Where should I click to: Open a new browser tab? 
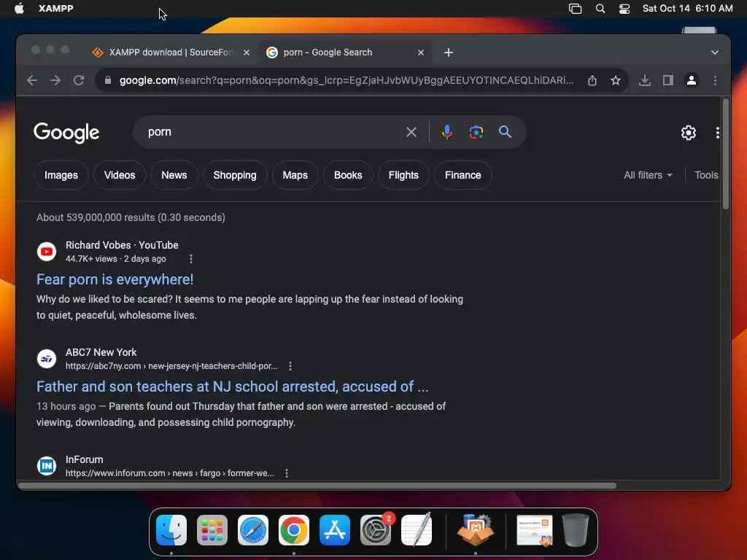[x=449, y=52]
